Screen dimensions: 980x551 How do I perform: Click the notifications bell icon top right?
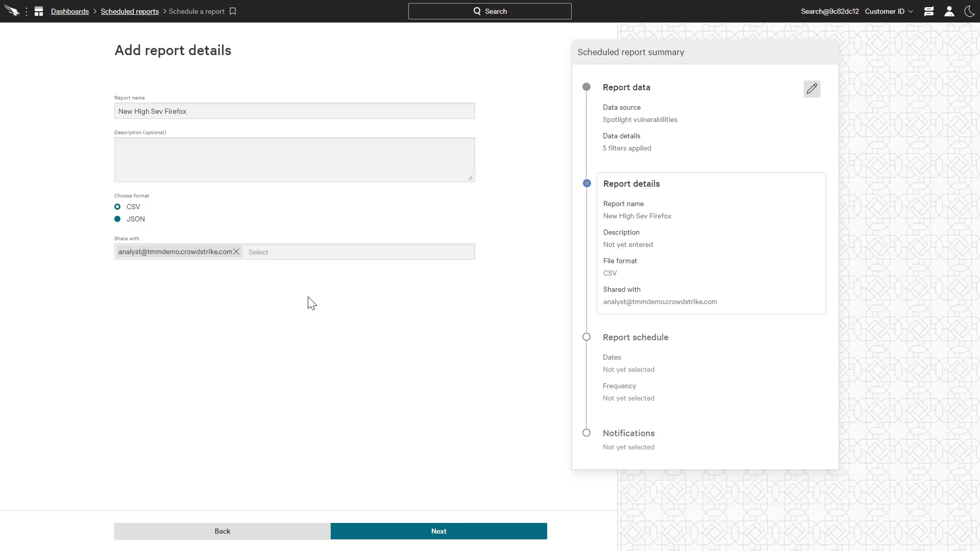point(929,11)
